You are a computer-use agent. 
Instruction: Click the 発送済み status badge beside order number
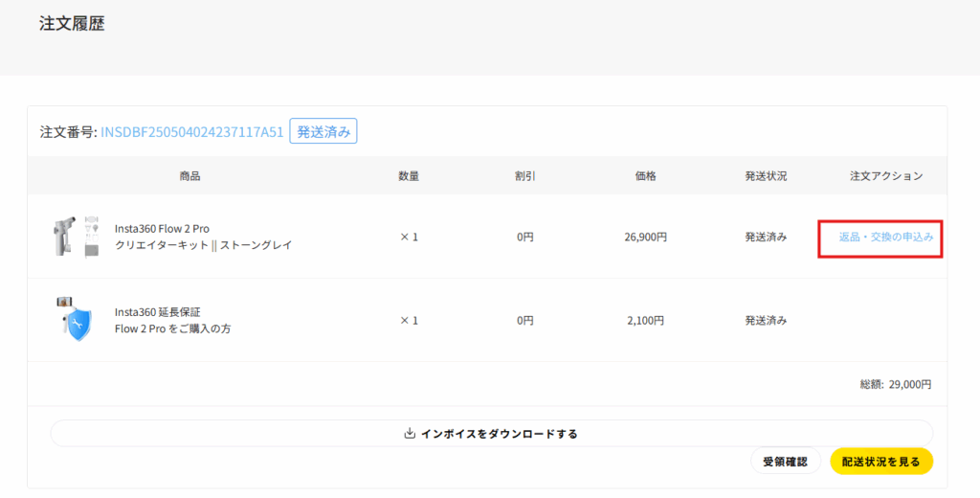(x=323, y=131)
